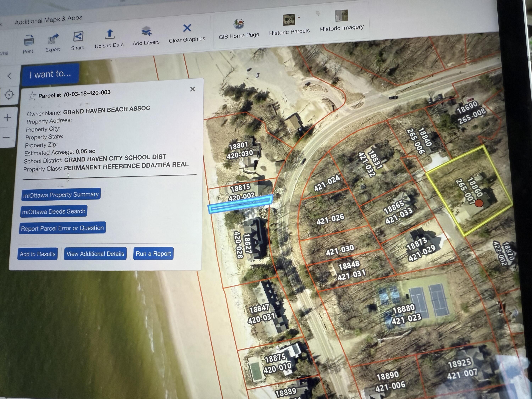Open the 'I want to...' menu
532x399 pixels.
pos(50,74)
